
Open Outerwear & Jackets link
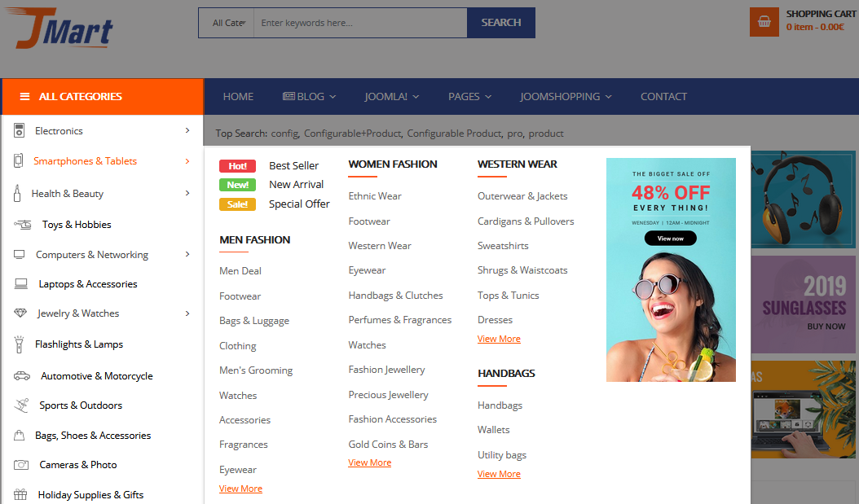point(522,196)
